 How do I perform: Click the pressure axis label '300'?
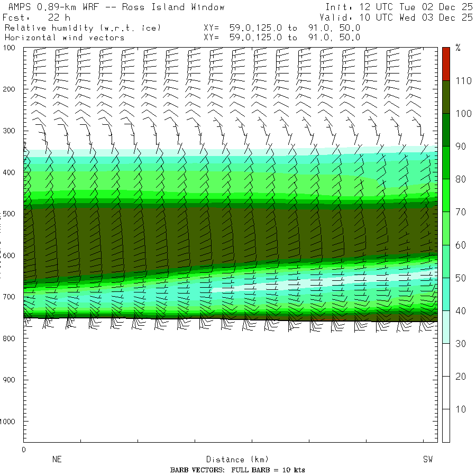(9, 131)
